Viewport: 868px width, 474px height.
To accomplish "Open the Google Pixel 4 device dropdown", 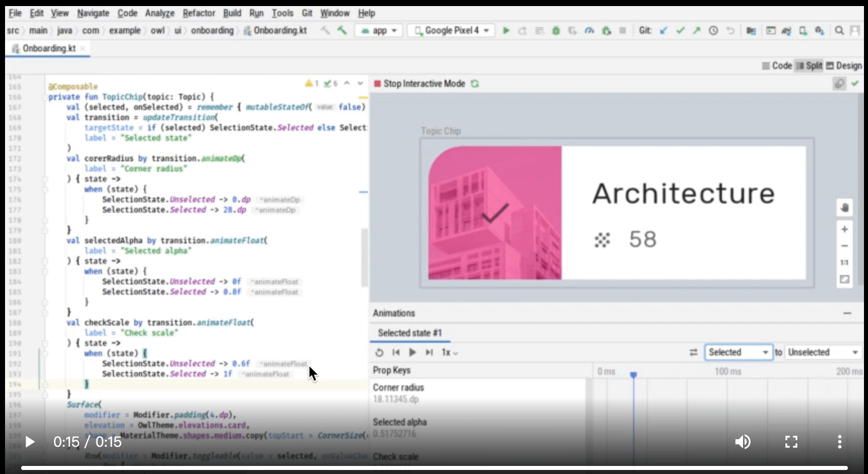I will click(451, 31).
